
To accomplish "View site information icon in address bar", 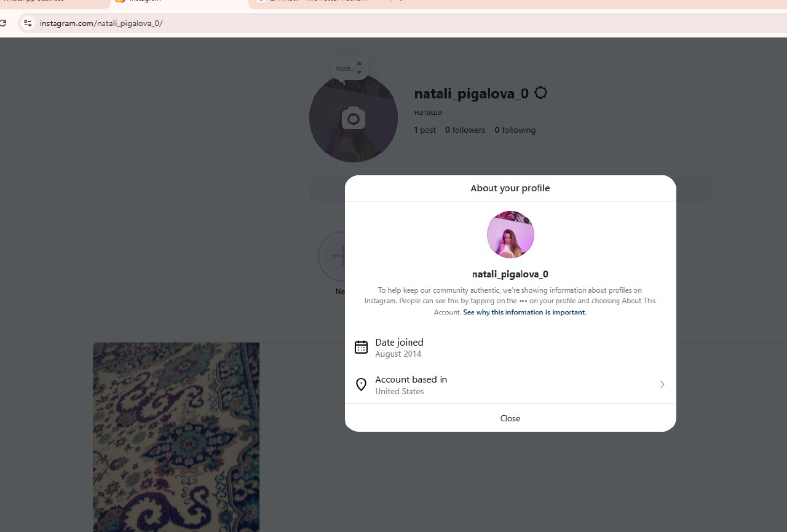I will tap(28, 23).
